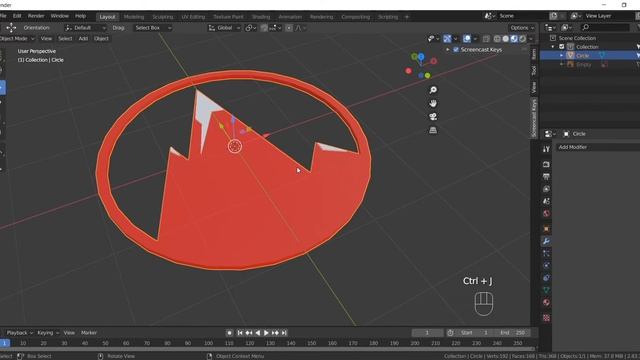Select material preview shading icon
The image size is (640, 360).
pos(514,39)
